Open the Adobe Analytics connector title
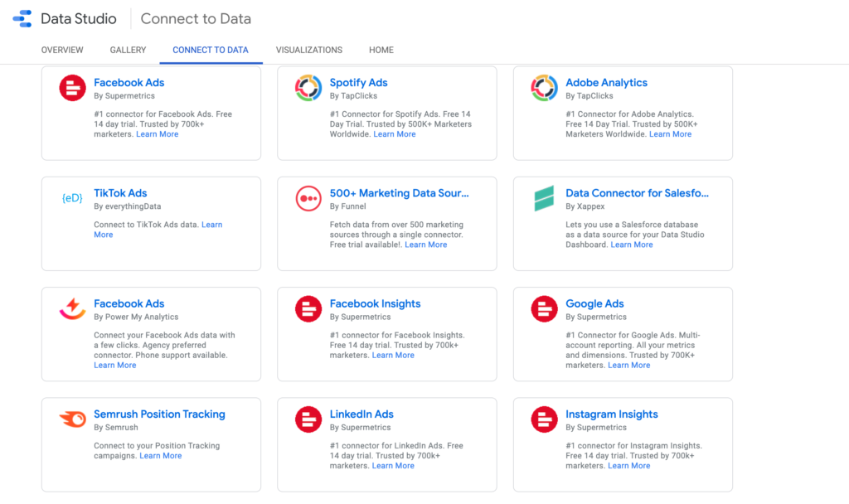Image resolution: width=849 pixels, height=504 pixels. (x=606, y=82)
